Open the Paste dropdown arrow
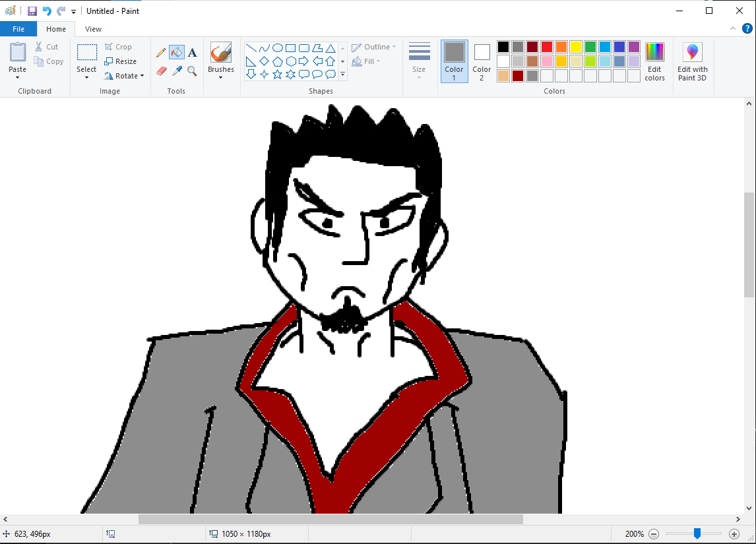The image size is (756, 544). [x=17, y=78]
